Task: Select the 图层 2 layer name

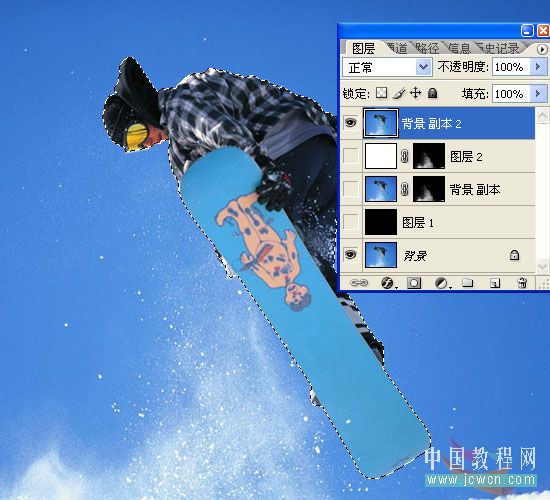Action: 467,156
